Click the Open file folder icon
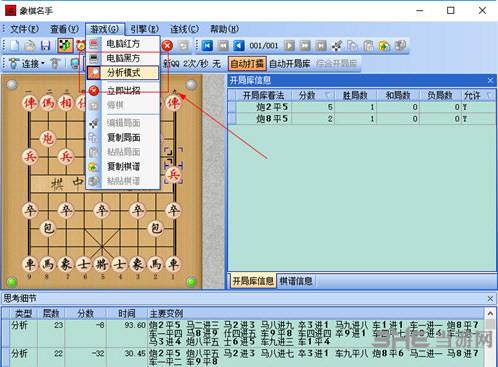Screen dimensions: 498x367 [x=30, y=45]
